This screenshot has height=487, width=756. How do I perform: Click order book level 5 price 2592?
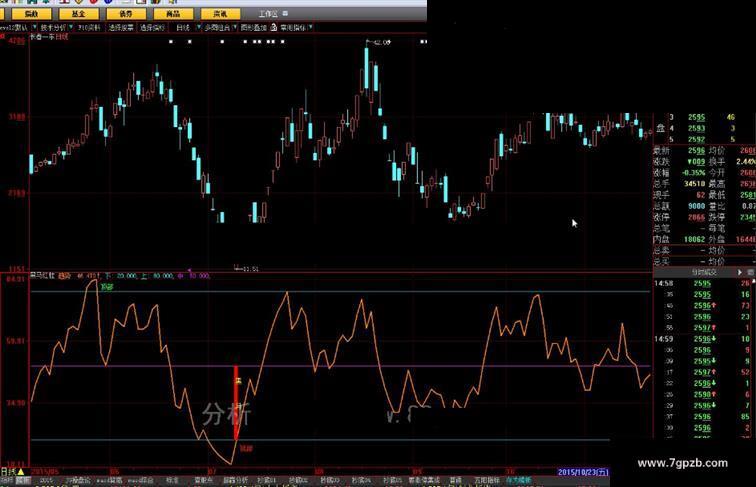click(x=696, y=139)
